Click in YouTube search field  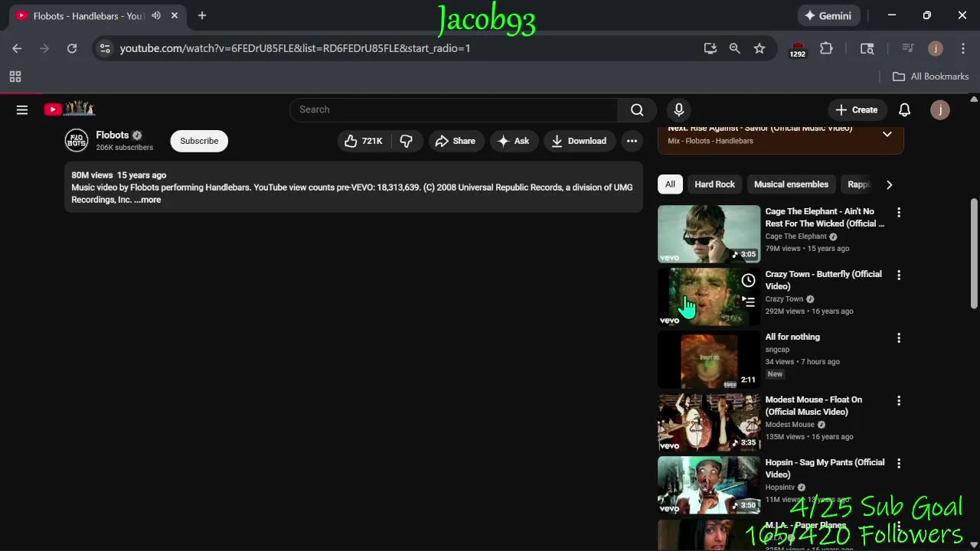coord(453,109)
